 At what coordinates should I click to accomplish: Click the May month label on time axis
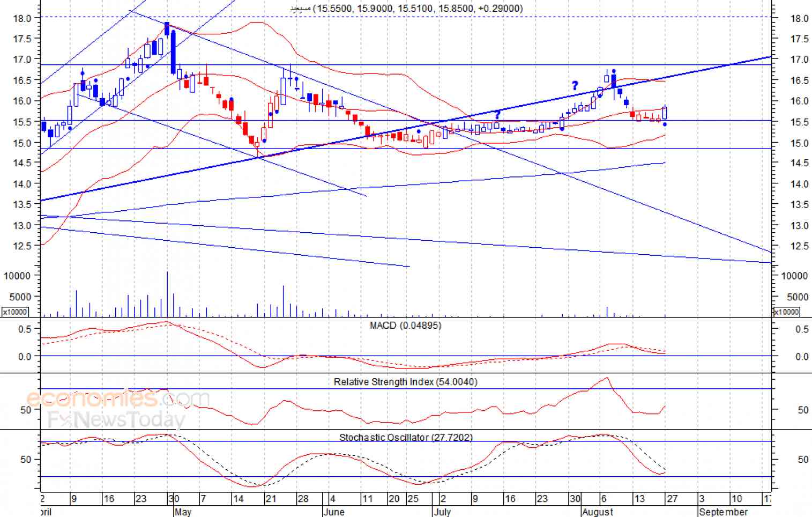(183, 512)
